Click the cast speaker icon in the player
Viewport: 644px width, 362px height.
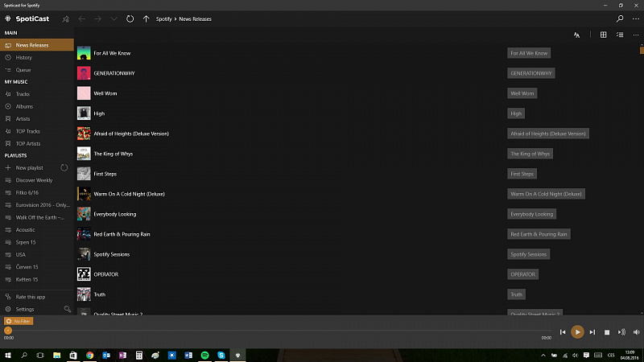(621, 332)
